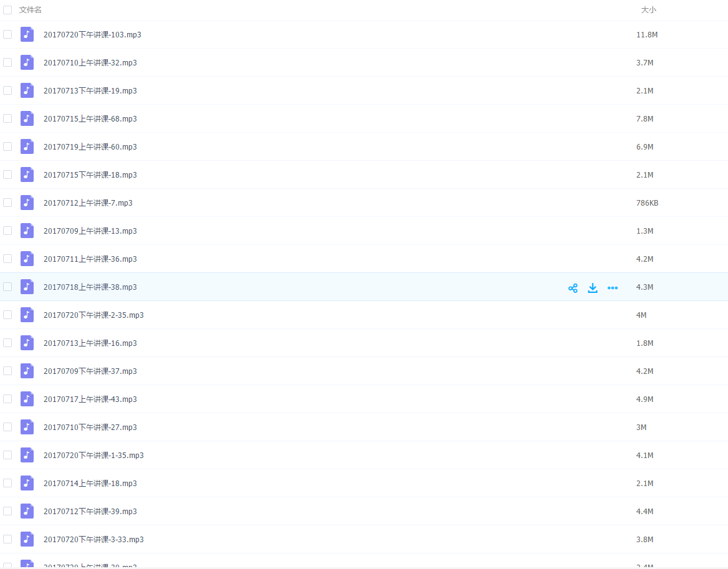Open file 20170709上午讲课-13.mp3
Screen dimensions: 728x569
(x=90, y=231)
